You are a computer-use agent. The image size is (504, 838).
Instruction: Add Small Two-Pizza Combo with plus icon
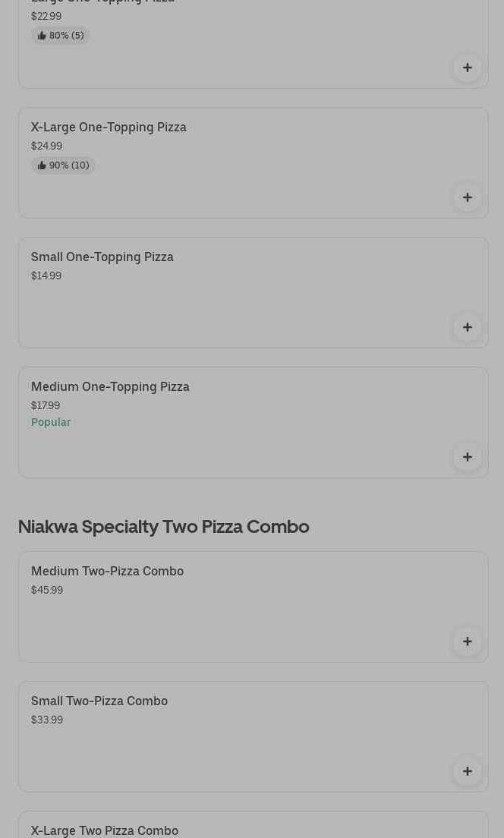click(x=468, y=771)
